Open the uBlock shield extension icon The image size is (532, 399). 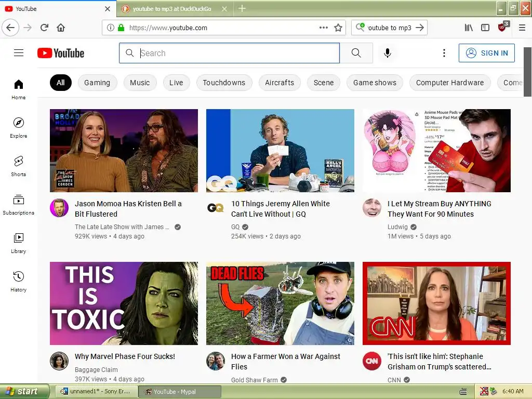coord(502,27)
